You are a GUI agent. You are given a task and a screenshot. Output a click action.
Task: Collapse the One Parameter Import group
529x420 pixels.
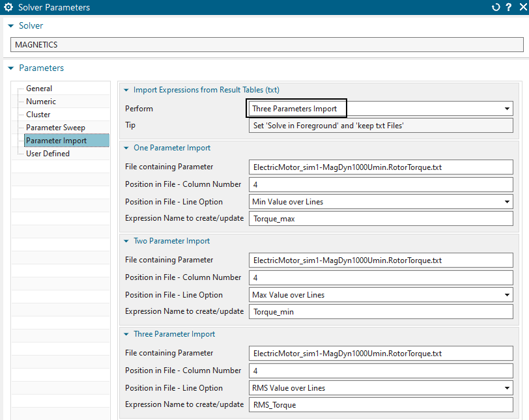click(x=126, y=148)
